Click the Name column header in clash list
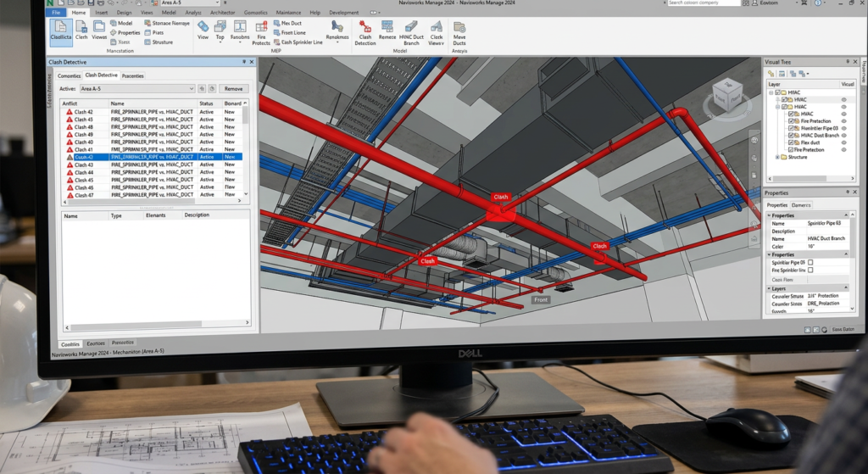This screenshot has width=868, height=474. [153, 103]
